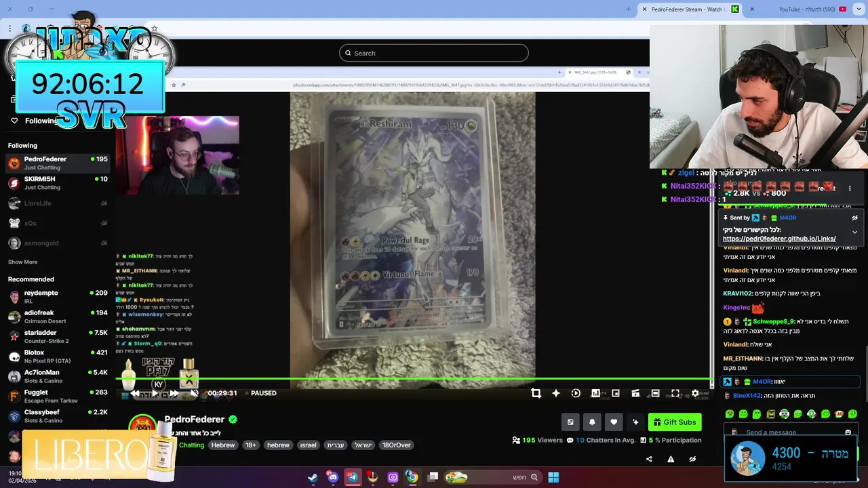Expand the pinned message chevron
Screen dimensions: 868x488
(854, 232)
